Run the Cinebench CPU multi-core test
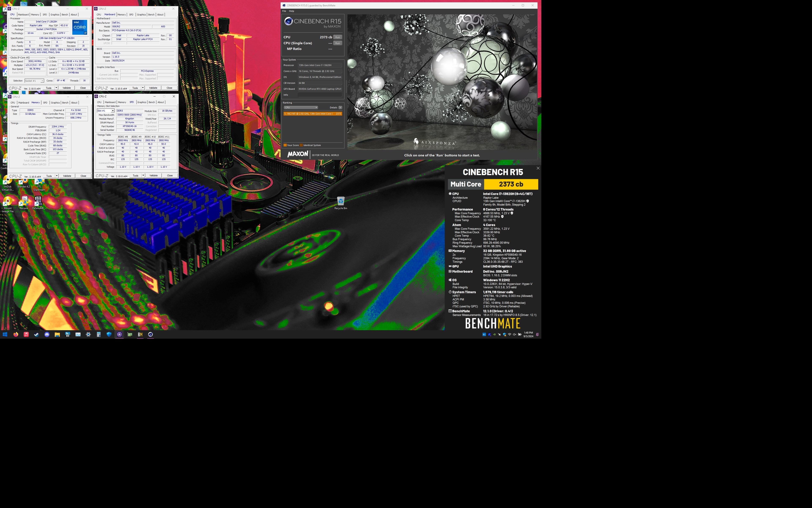 coord(337,37)
